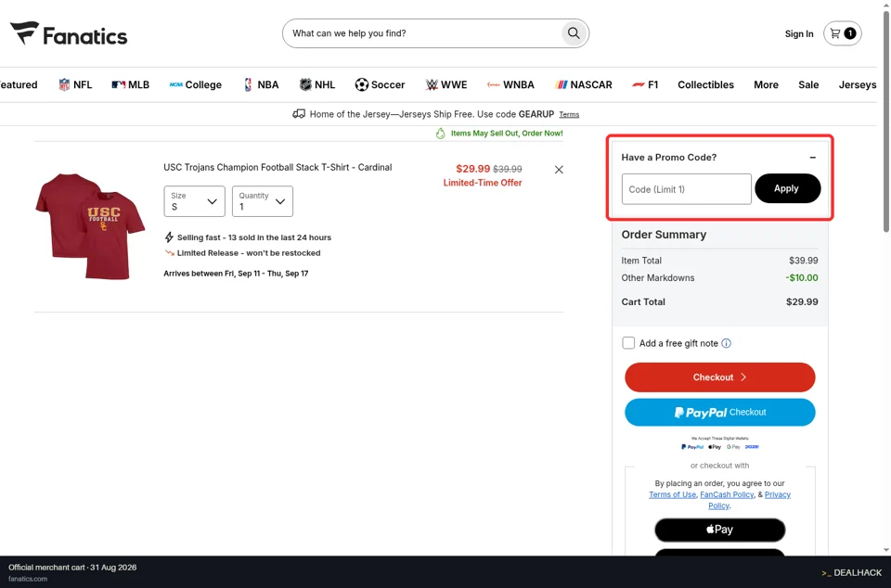Screen dimensions: 891x588
Task: Click the WWE logo icon
Action: [x=432, y=84]
